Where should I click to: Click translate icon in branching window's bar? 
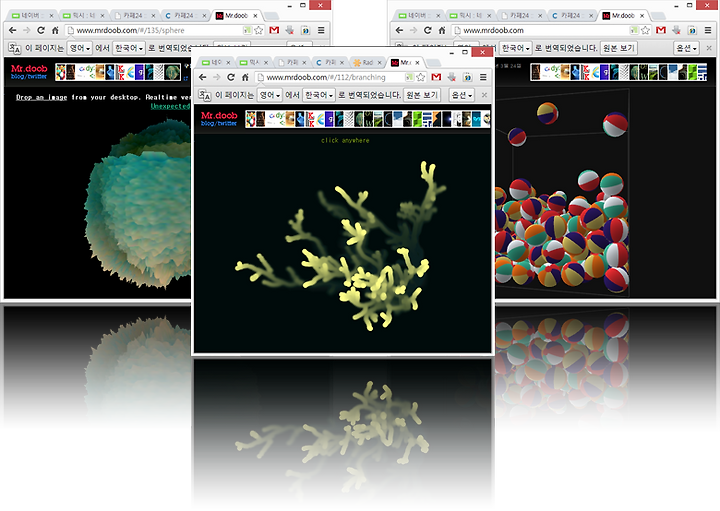coord(204,95)
